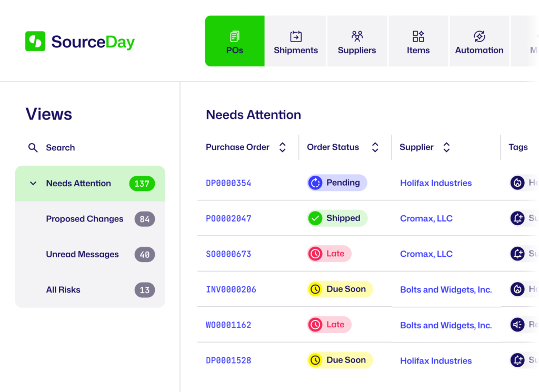Image resolution: width=539 pixels, height=392 pixels.
Task: Click the 84 count badge
Action: [145, 219]
